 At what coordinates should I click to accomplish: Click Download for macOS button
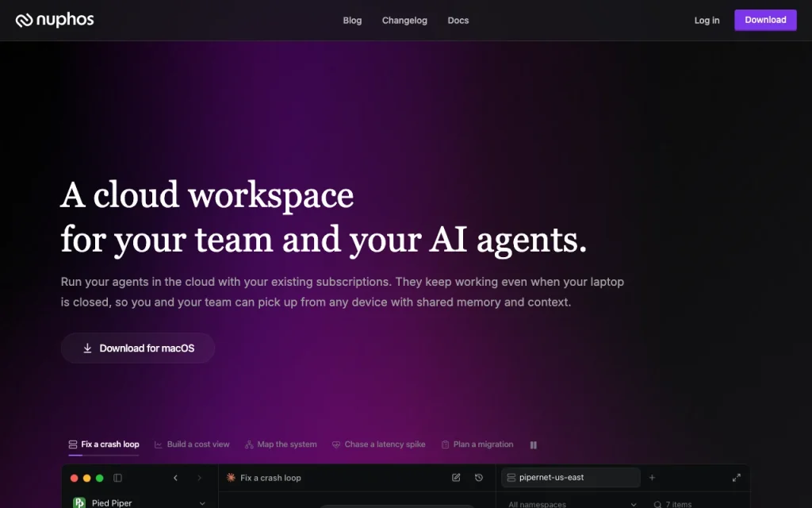[138, 348]
